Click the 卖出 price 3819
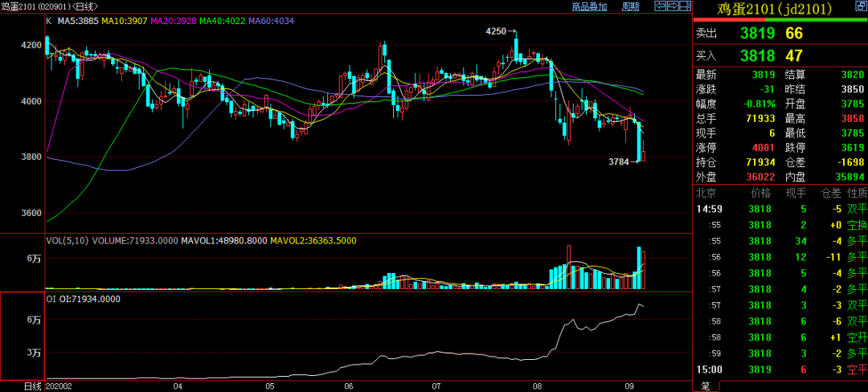The image size is (868, 392). pyautogui.click(x=757, y=33)
